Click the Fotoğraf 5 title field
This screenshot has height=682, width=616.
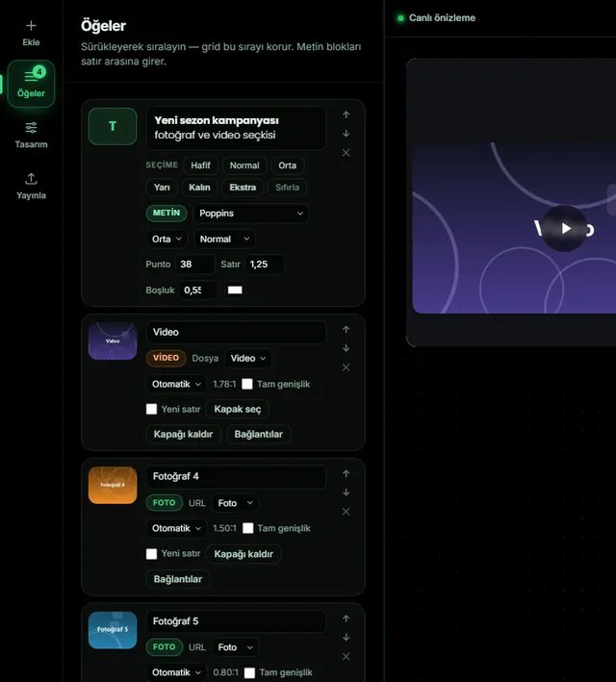(x=236, y=621)
